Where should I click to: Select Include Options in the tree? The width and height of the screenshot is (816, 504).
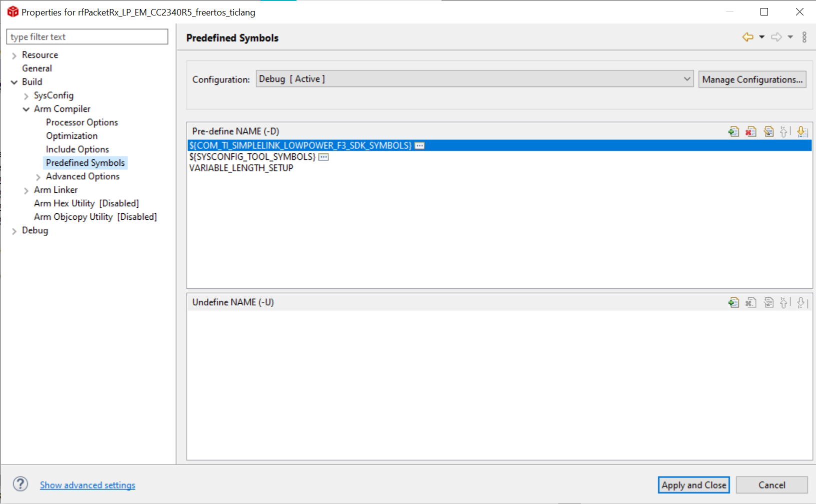[x=77, y=149]
